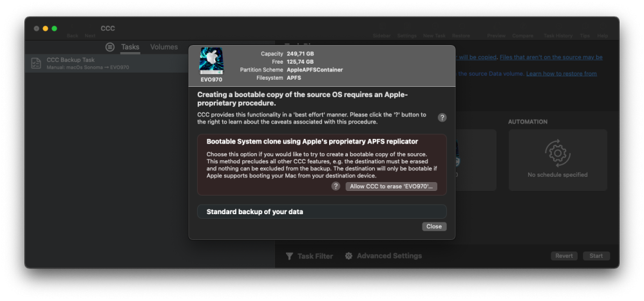Viewport: 644px width, 301px height.
Task: Allow CCC to erase 'EVO970'
Action: [391, 187]
